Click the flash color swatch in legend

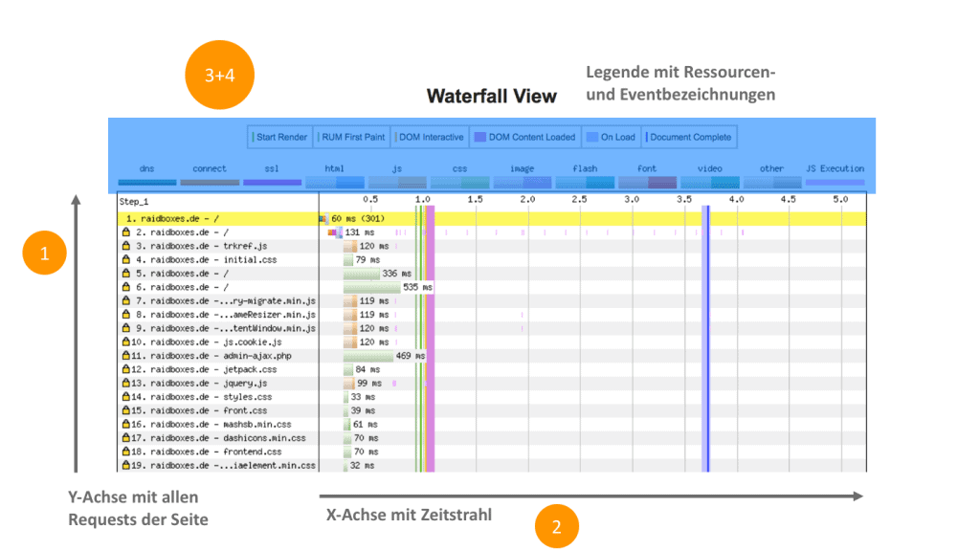[x=585, y=183]
